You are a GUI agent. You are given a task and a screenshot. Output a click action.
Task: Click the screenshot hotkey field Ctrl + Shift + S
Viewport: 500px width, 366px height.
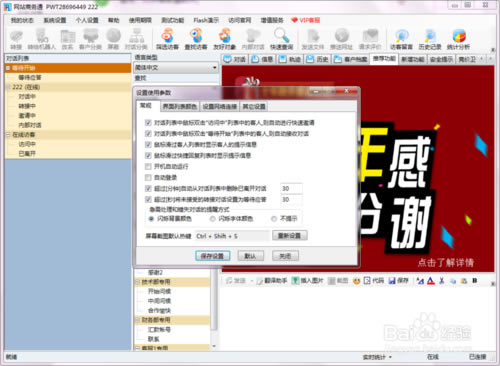click(x=232, y=236)
